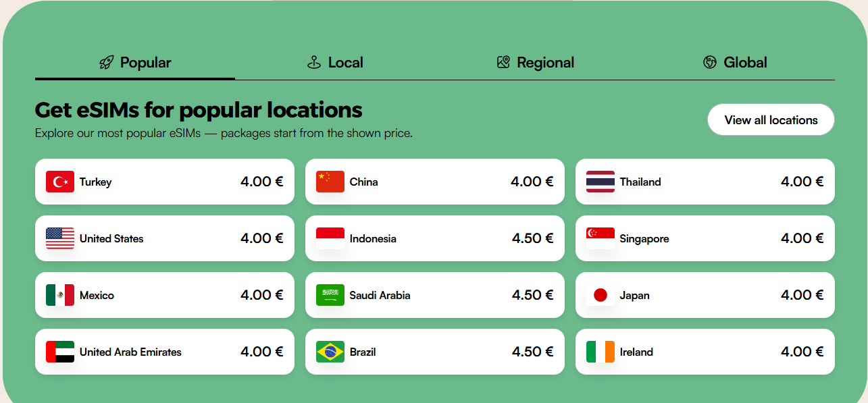Open the United Arab Emirates eSIM card
Screen dimensions: 868x403
pos(164,352)
